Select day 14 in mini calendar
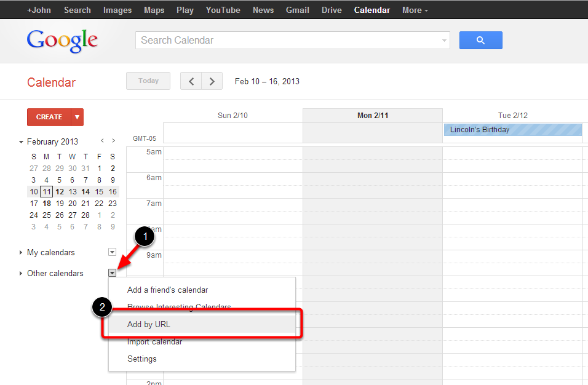Screen dimensions: 588x385 click(x=85, y=191)
